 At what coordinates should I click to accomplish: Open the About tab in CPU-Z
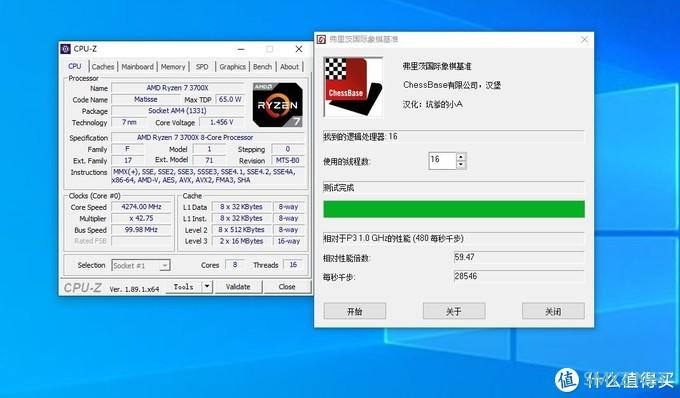pos(289,67)
